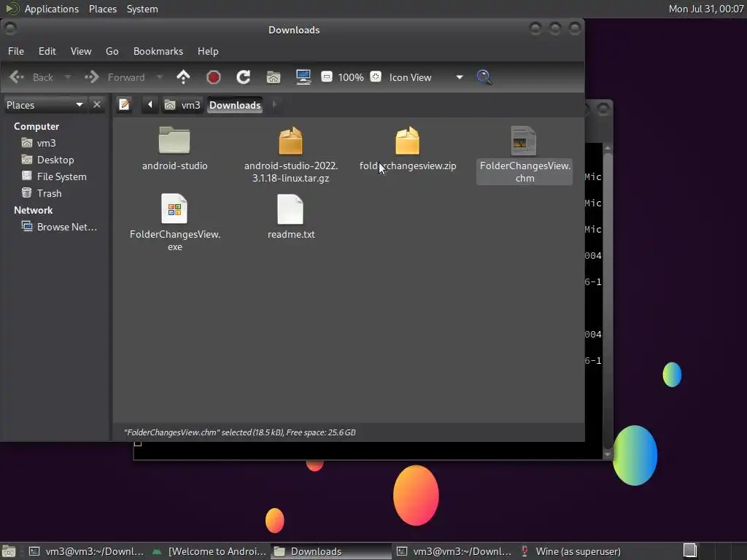Screen dimensions: 747x560
Task: Switch to the second vm3@vm3 terminal in the taskbar
Action: tap(454, 551)
